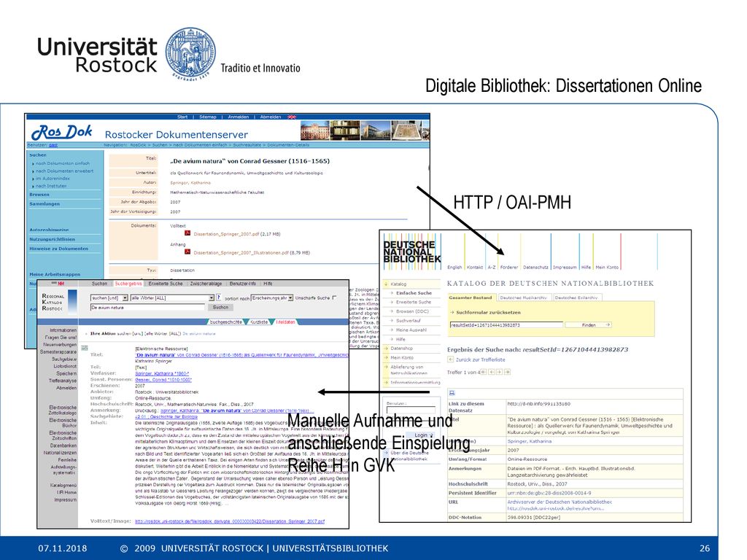Switch to the Kurzliste tab
Screen dimensions: 747x560
click(x=259, y=322)
